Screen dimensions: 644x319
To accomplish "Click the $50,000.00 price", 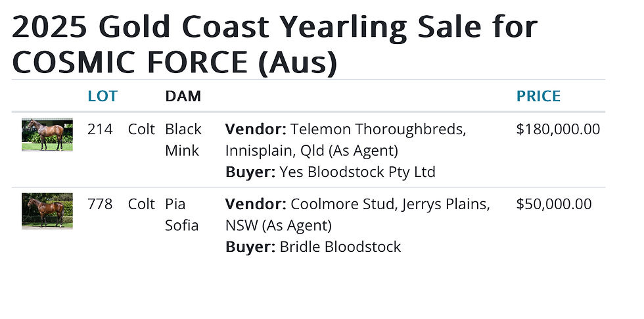I will coord(553,204).
